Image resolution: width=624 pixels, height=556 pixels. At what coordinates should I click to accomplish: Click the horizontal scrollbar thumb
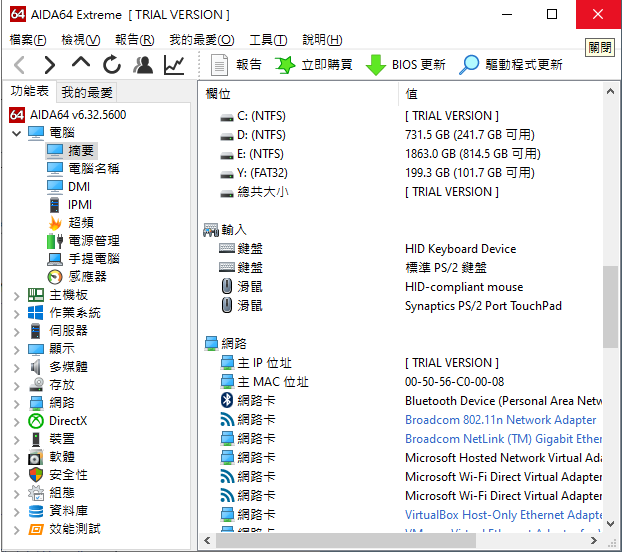[x=345, y=540]
